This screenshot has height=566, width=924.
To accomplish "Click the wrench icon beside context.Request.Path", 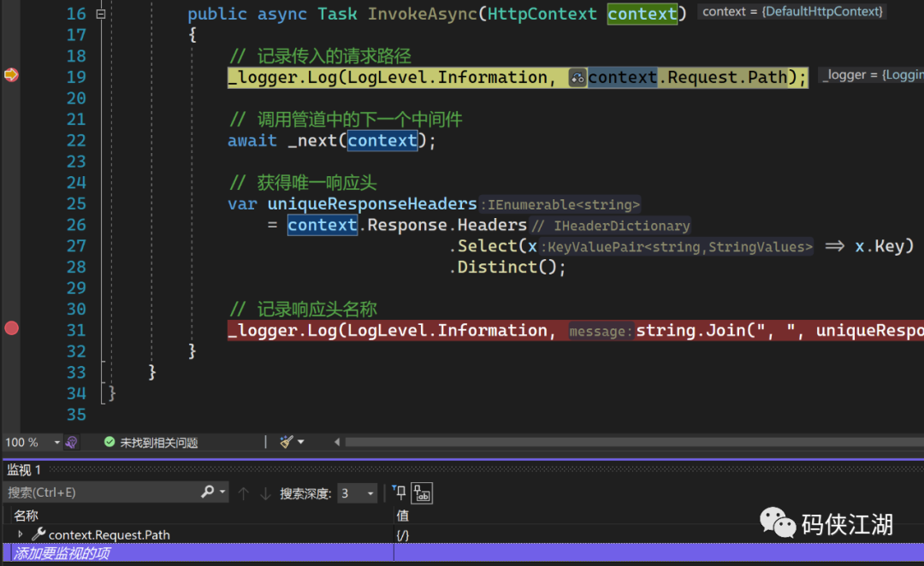I will (x=38, y=534).
